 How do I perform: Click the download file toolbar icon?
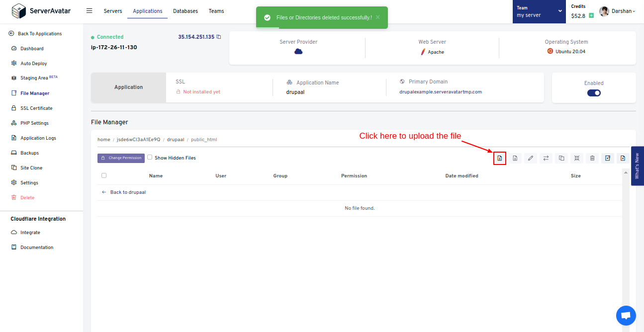pyautogui.click(x=515, y=158)
